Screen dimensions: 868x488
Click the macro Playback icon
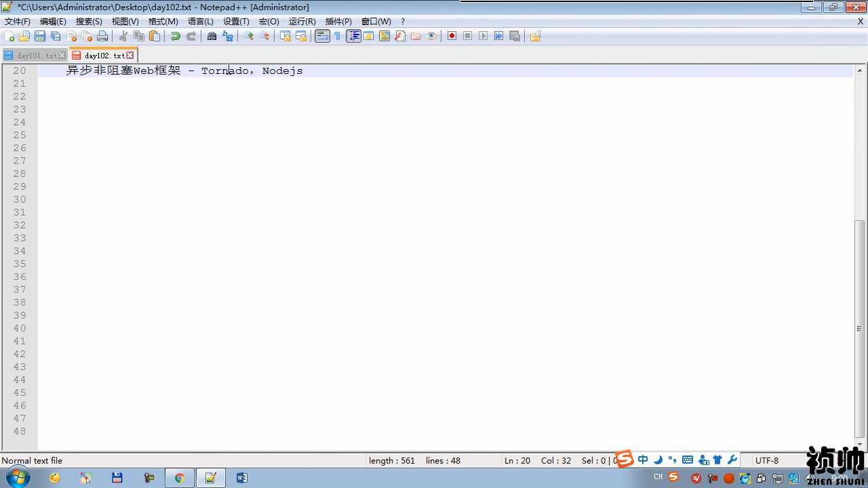coord(484,36)
